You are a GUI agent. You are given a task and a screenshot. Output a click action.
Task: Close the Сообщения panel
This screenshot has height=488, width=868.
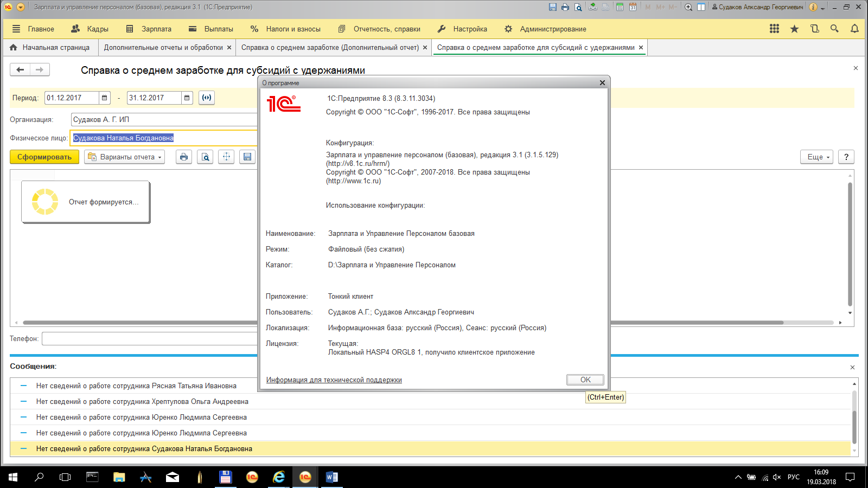pyautogui.click(x=852, y=368)
